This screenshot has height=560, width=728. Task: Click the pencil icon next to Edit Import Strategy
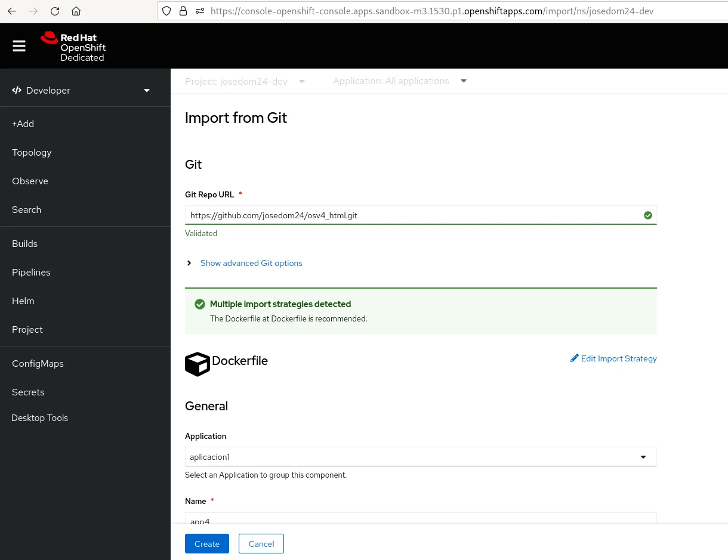tap(574, 358)
